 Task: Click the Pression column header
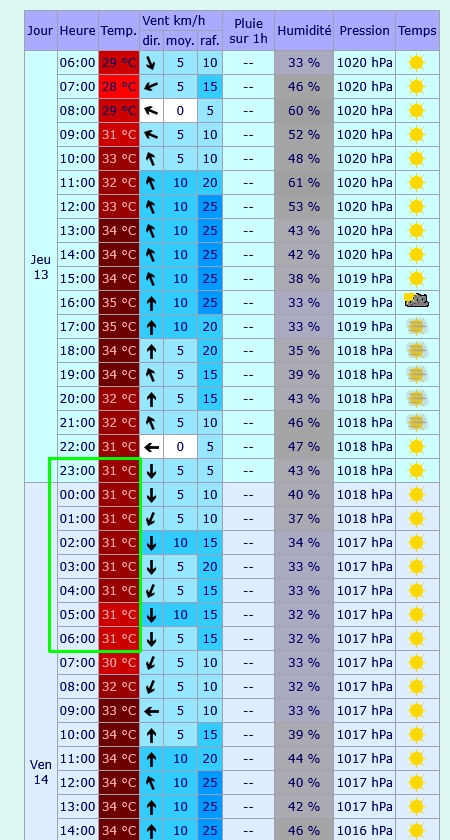click(x=364, y=31)
